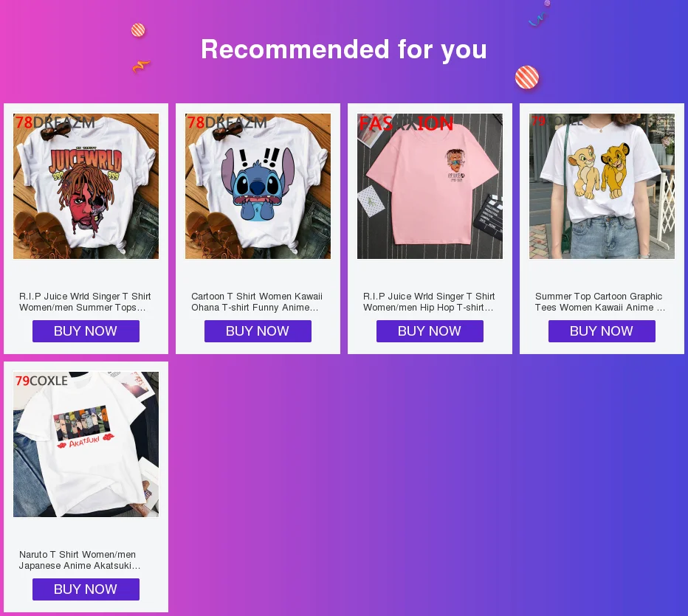Click BUY NOW for Summer Top Cartoon Graphic Tees

point(602,331)
